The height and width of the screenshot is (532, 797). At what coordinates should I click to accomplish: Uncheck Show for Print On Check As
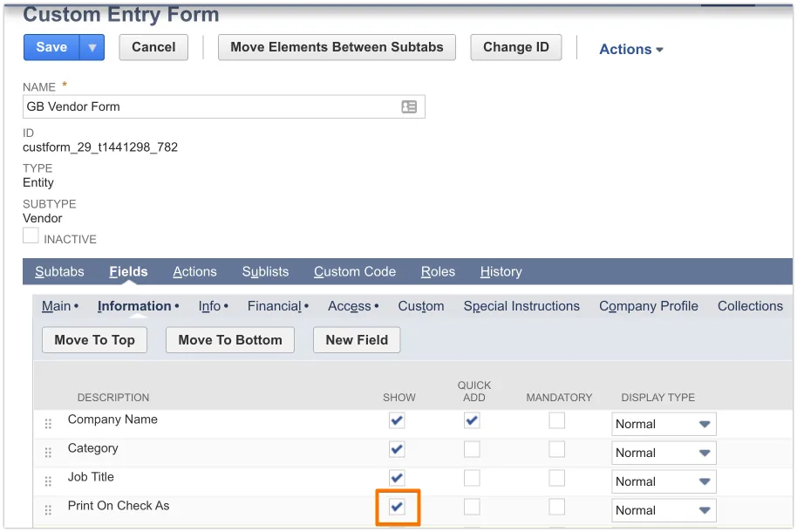click(x=397, y=507)
